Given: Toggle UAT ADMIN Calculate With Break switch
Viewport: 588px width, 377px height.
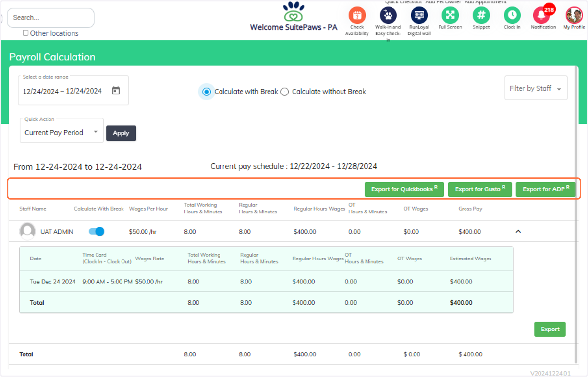Looking at the screenshot, I should click(x=97, y=231).
